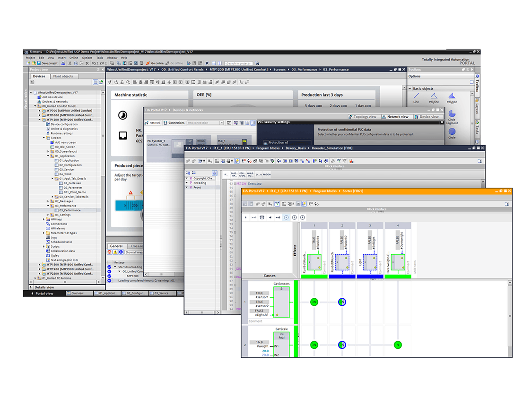Expand the MTP700 Unified Comfort tree node

[x=39, y=111]
